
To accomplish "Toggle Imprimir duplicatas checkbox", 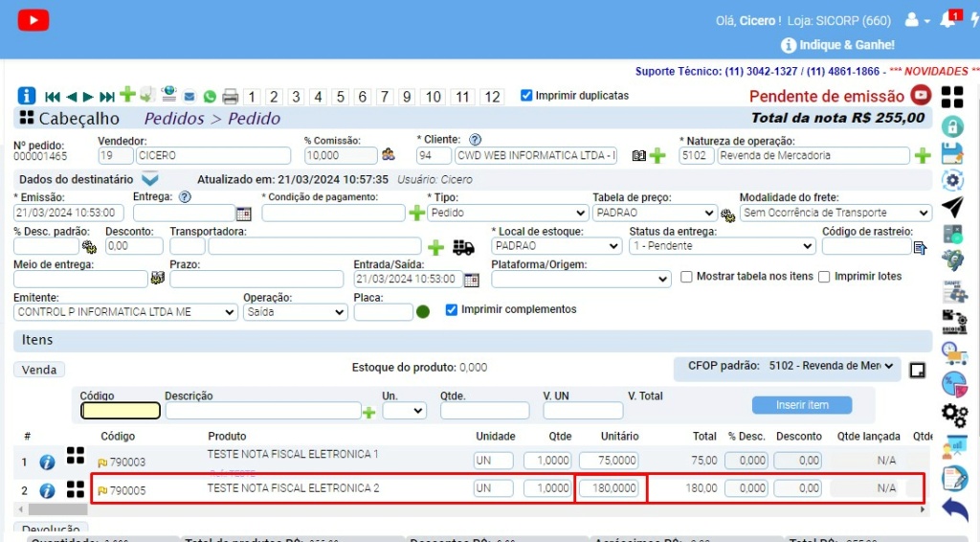I will (526, 96).
